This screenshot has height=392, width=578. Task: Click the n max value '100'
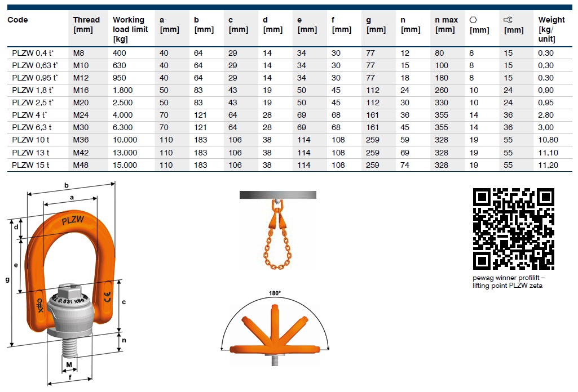[x=442, y=65]
